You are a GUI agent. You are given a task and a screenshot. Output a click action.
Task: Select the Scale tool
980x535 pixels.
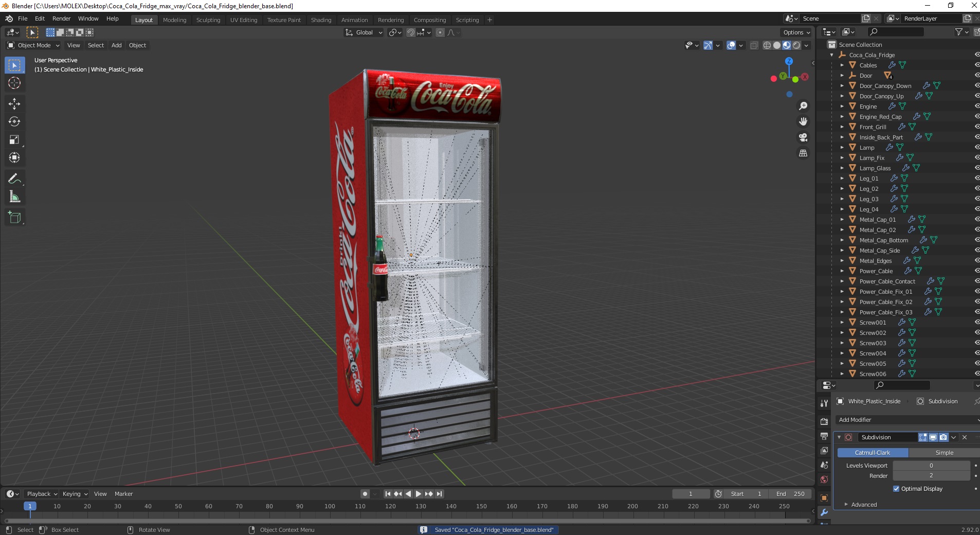[14, 140]
